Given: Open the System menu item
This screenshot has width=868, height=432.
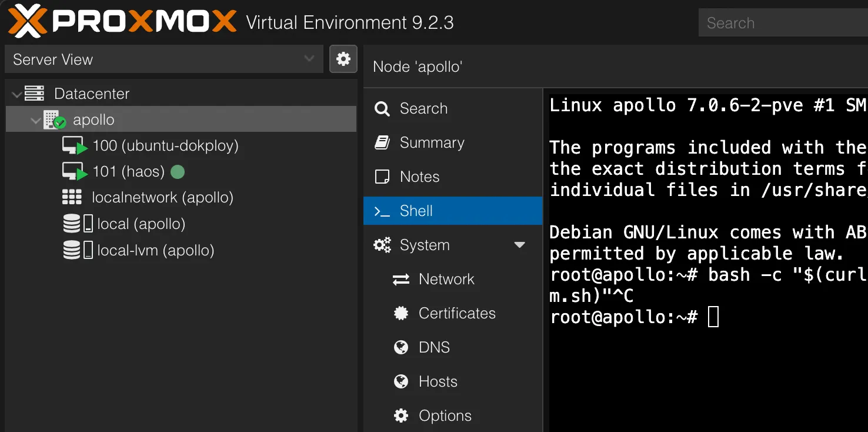Looking at the screenshot, I should click(x=453, y=245).
